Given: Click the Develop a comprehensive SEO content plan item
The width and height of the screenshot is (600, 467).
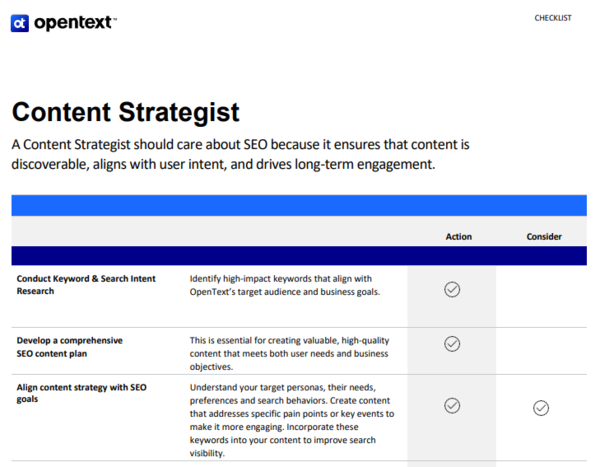Looking at the screenshot, I should click(x=70, y=346).
